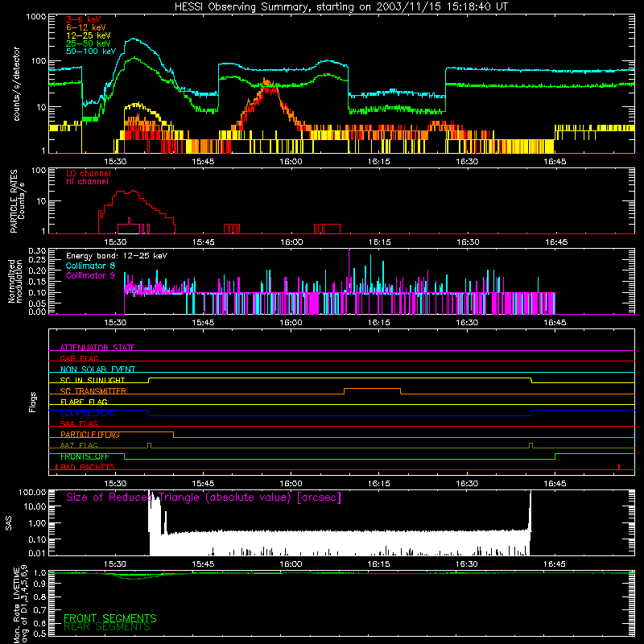Click the vertical 'SAS' axis label

[9, 523]
